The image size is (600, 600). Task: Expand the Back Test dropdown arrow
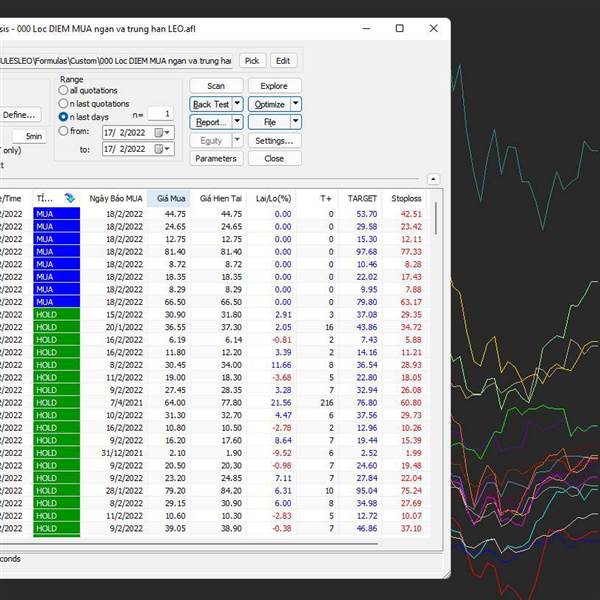click(237, 104)
